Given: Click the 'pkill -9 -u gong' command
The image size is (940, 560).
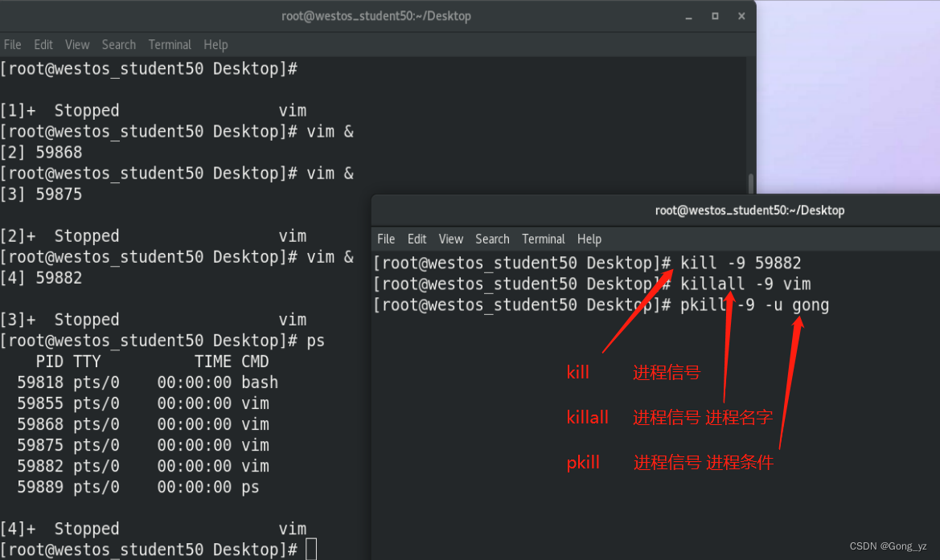Looking at the screenshot, I should 755,305.
